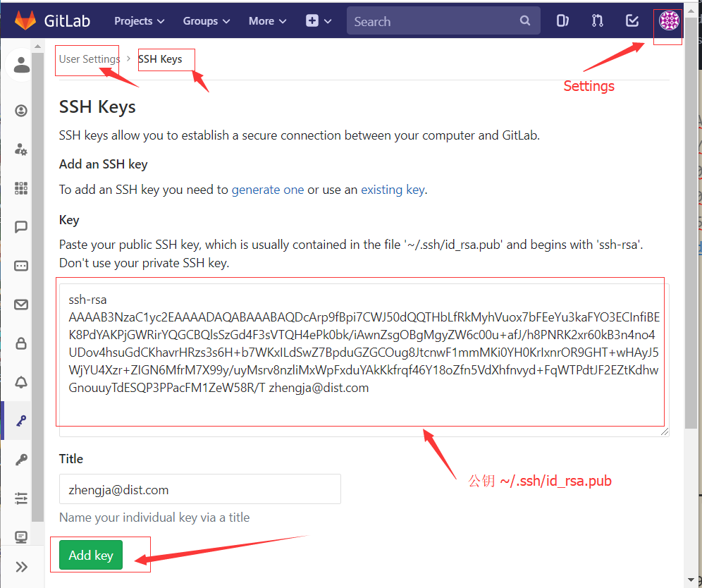Image resolution: width=702 pixels, height=588 pixels.
Task: Click the Add key button
Action: coord(90,555)
